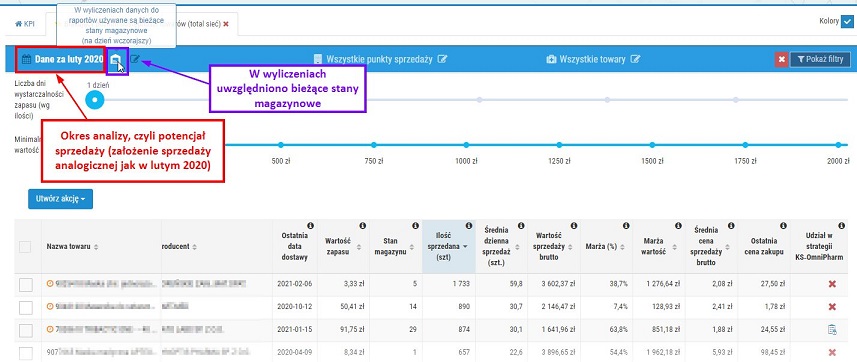Edit the Wszystkie towary selection icon
Screen dimensions: 857x362
pos(635,59)
